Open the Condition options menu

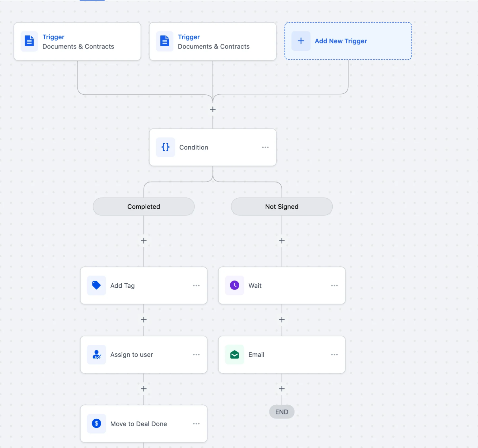coord(265,147)
